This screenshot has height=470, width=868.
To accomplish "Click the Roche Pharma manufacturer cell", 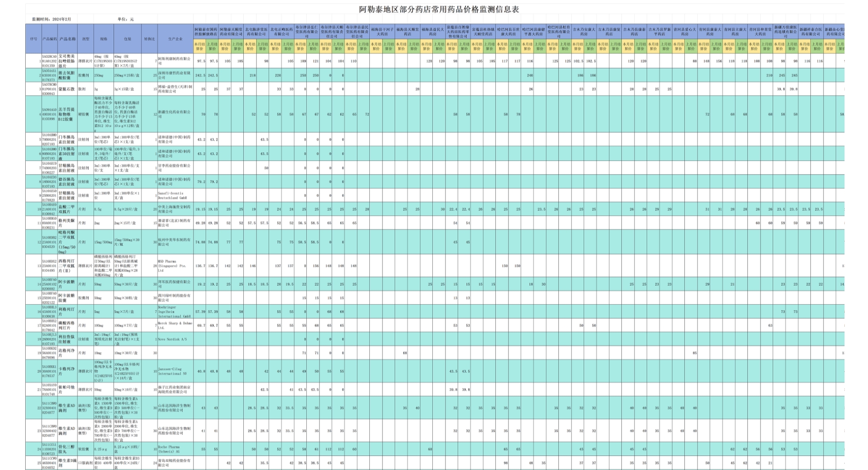I will tap(175, 449).
